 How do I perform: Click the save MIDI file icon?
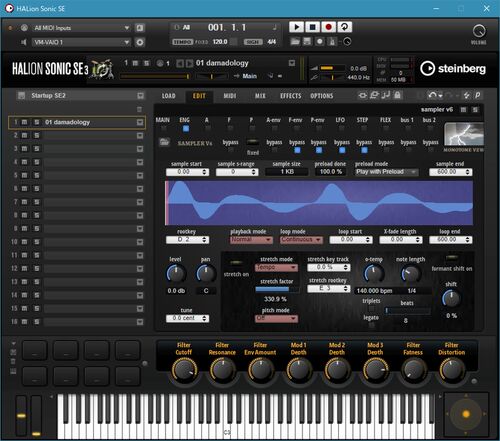pos(307,42)
